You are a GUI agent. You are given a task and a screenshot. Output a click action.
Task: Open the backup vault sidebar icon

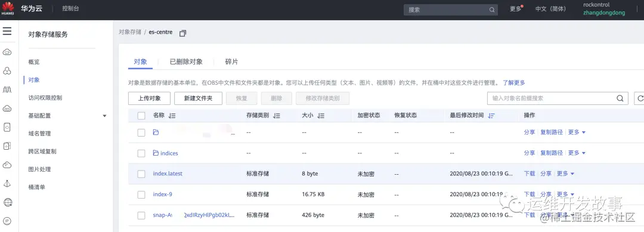pyautogui.click(x=7, y=146)
